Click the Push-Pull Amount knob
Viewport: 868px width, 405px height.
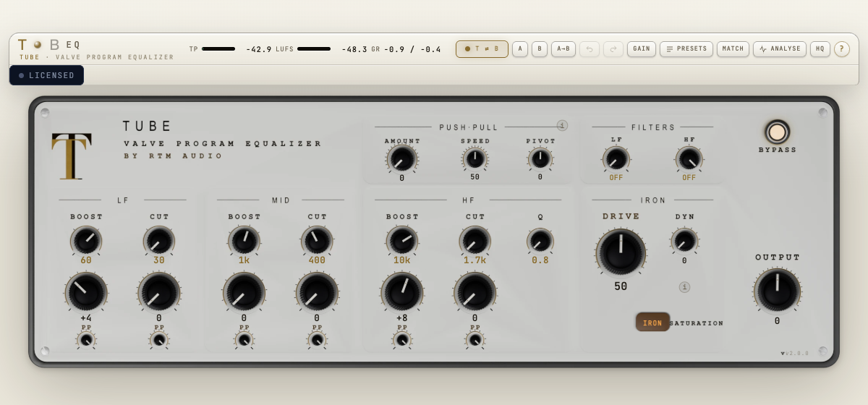pos(402,158)
